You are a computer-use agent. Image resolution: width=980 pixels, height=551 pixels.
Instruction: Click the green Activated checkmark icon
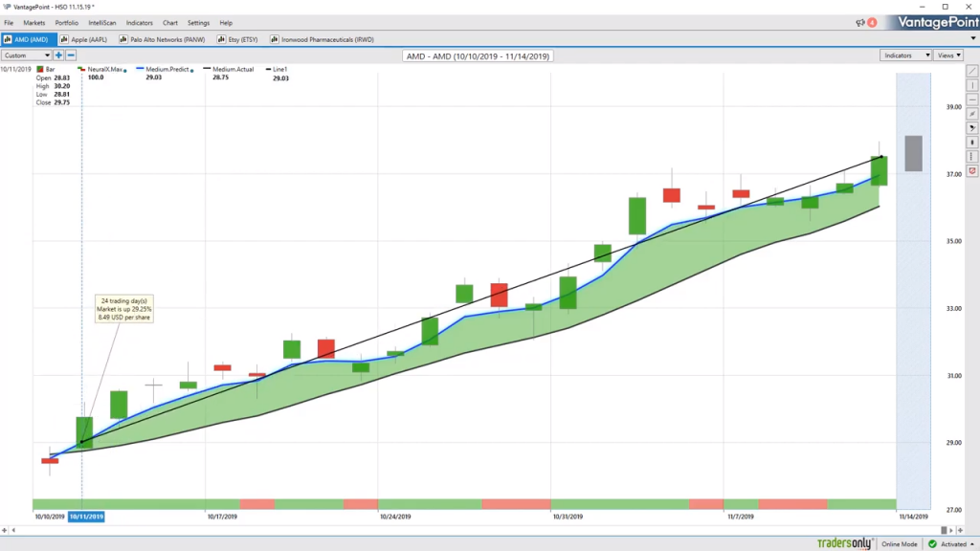[932, 544]
